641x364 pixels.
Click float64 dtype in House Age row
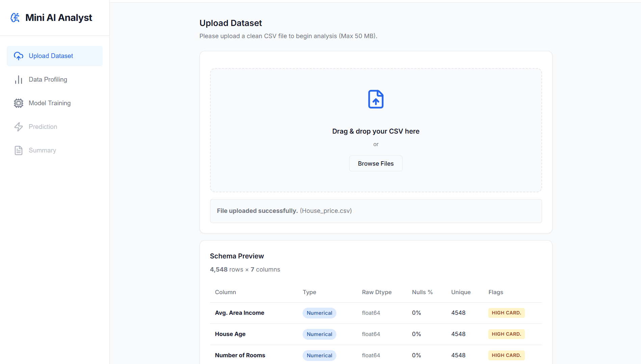[371, 334]
